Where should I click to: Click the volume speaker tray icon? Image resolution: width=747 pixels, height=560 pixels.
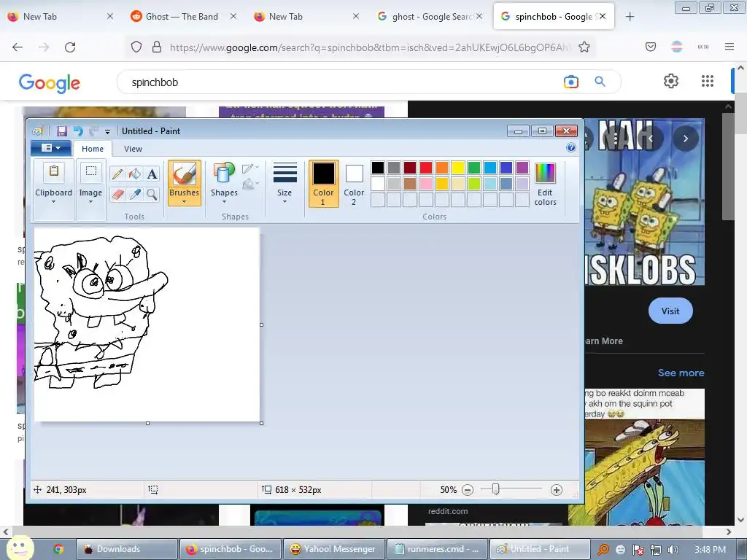pyautogui.click(x=673, y=550)
